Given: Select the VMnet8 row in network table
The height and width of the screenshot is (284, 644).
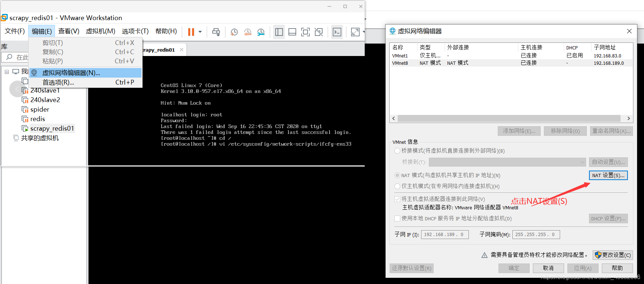Looking at the screenshot, I should [511, 63].
